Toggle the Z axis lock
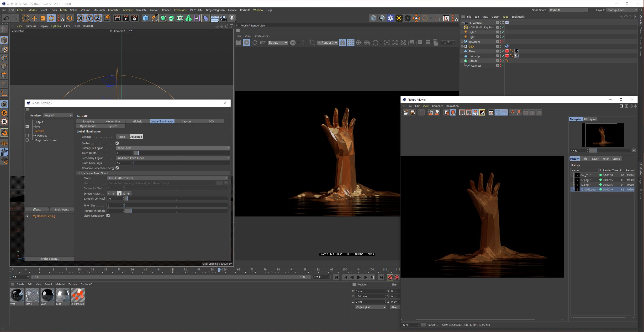644x332 pixels. [98, 18]
